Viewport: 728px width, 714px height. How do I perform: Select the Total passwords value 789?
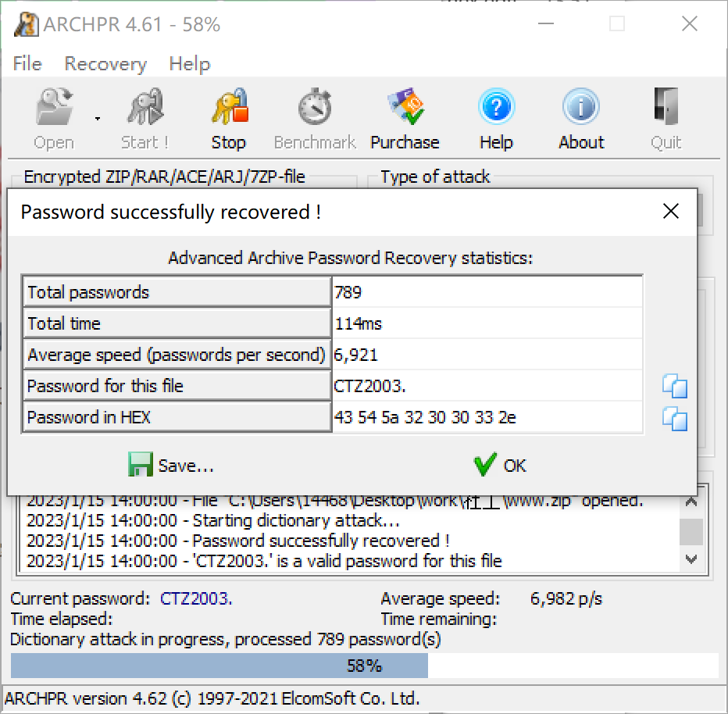coord(348,292)
